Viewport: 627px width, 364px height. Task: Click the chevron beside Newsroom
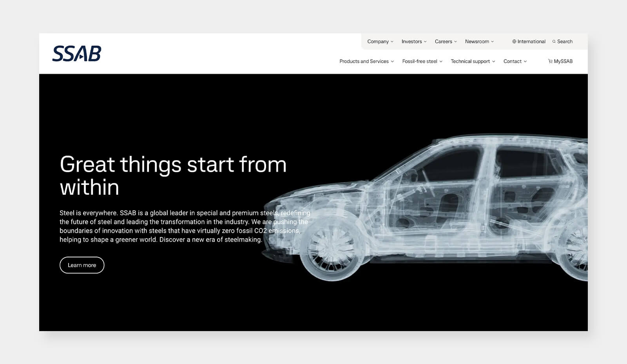493,42
